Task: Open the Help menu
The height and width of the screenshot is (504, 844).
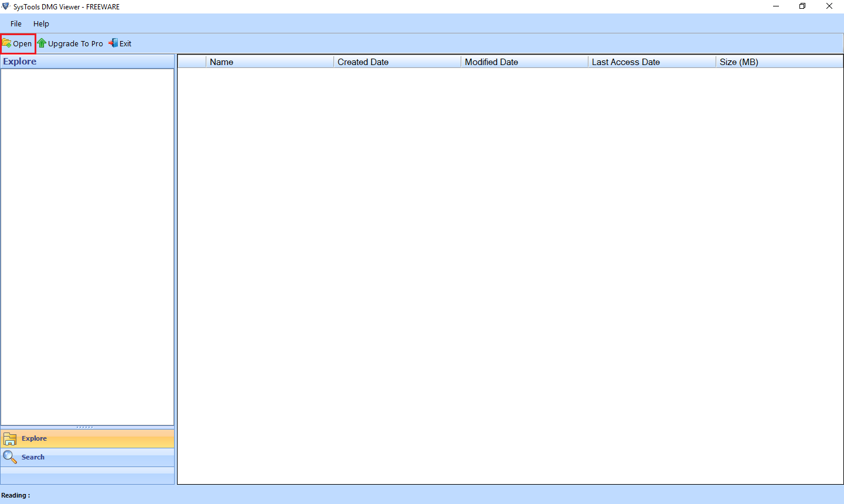Action: pyautogui.click(x=41, y=24)
